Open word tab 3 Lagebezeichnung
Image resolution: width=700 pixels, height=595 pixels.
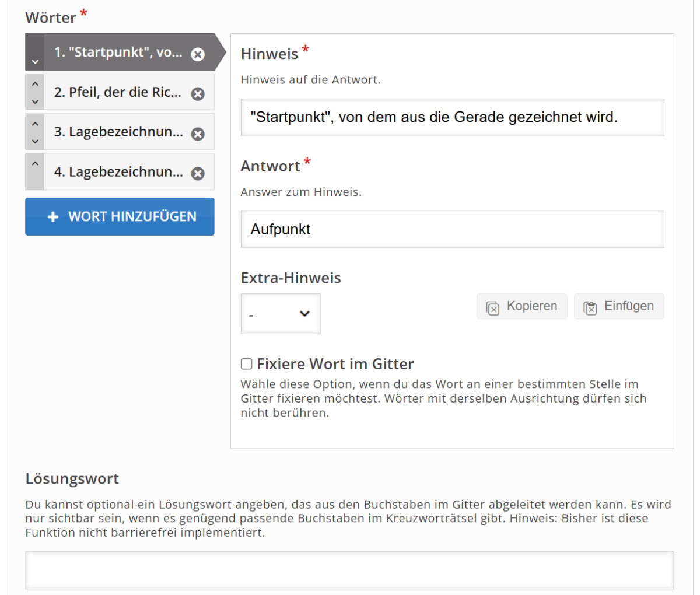pos(118,132)
